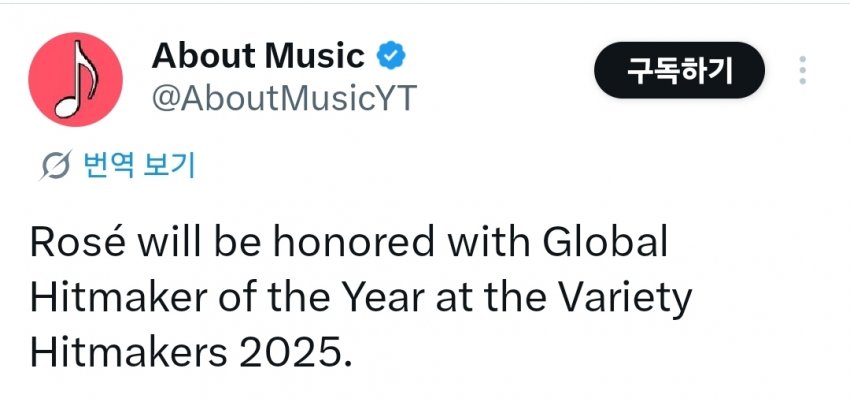Click the About Music display name
Image resolution: width=850 pixels, height=401 pixels.
coord(258,56)
